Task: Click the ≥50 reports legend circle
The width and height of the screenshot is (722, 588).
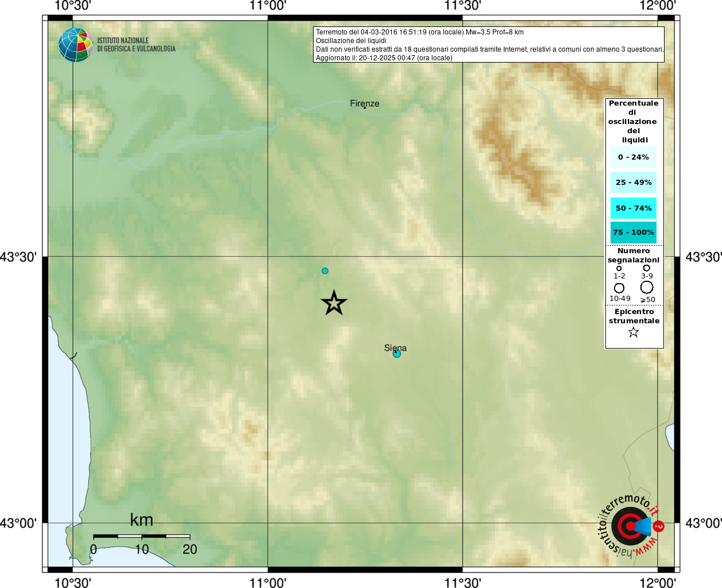Action: click(647, 287)
